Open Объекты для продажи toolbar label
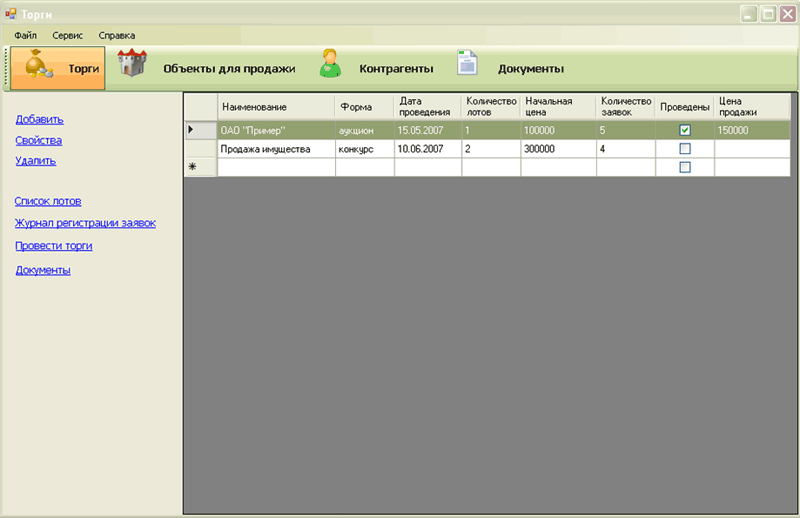Image resolution: width=800 pixels, height=518 pixels. click(x=229, y=69)
